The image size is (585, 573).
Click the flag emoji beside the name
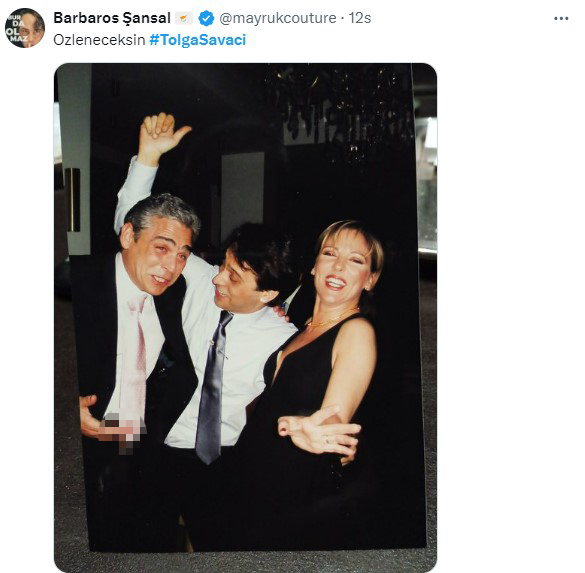[184, 18]
